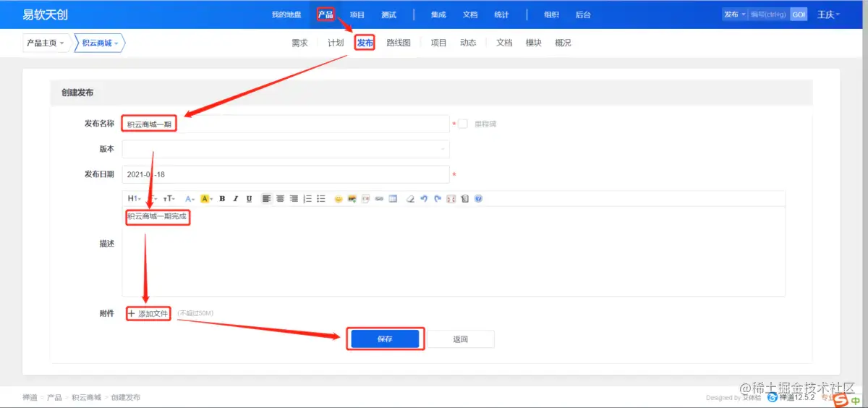Open the 版本 version dropdown
Image resolution: width=868 pixels, height=408 pixels.
[x=286, y=149]
